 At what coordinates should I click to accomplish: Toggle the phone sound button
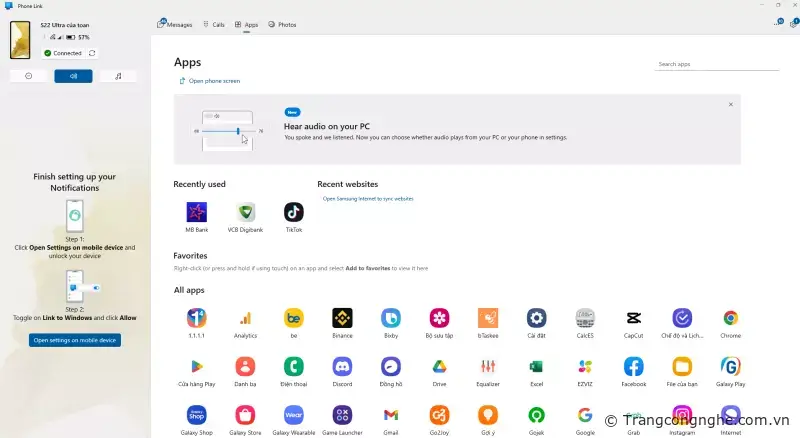[73, 76]
